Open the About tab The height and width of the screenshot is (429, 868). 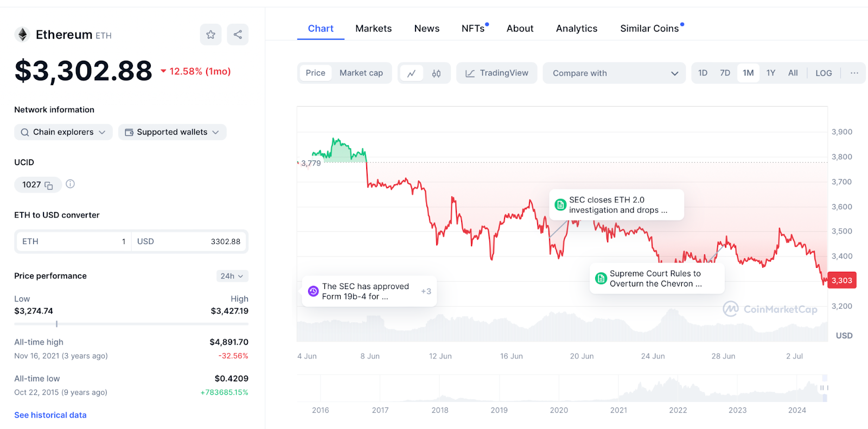520,29
